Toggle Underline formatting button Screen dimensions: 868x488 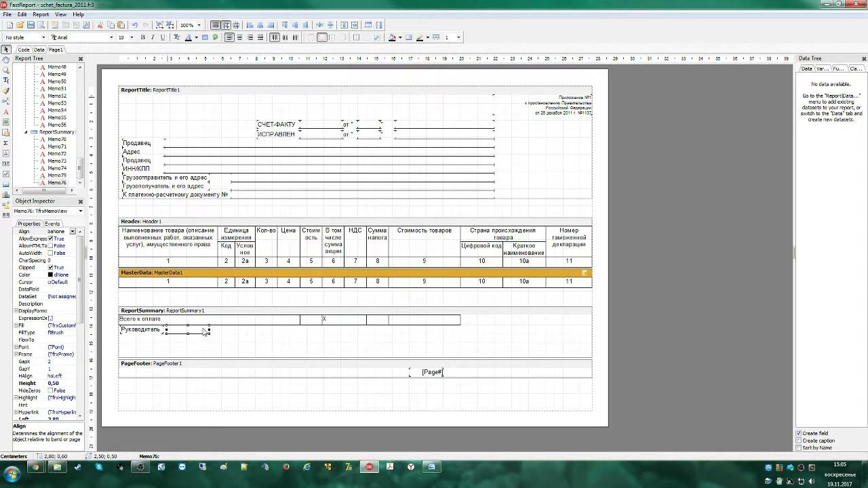point(163,37)
